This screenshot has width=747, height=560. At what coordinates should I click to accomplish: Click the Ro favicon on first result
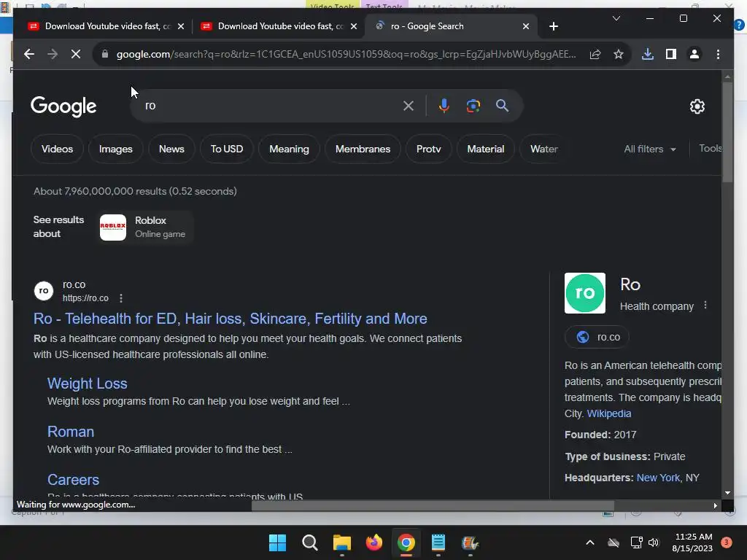(x=43, y=291)
